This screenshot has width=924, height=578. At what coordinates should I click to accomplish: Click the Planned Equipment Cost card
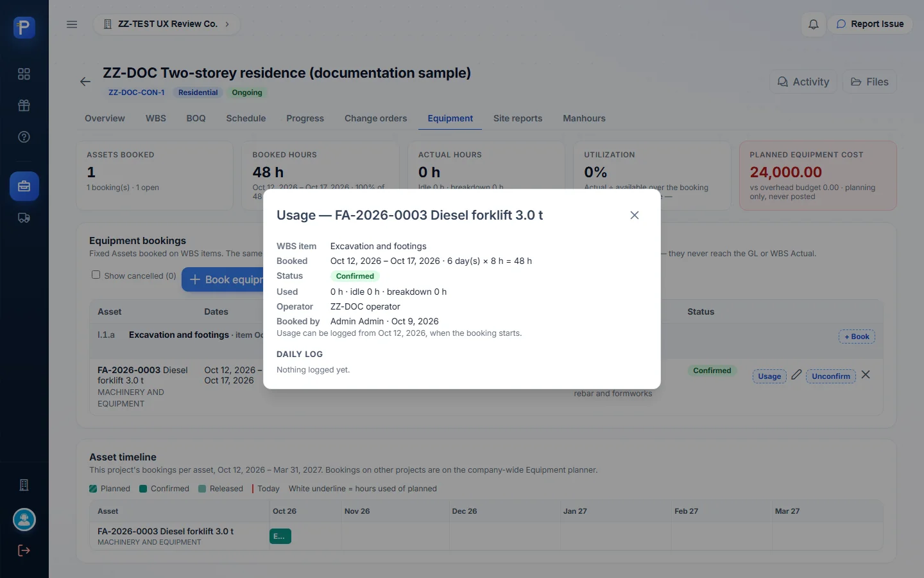(817, 175)
